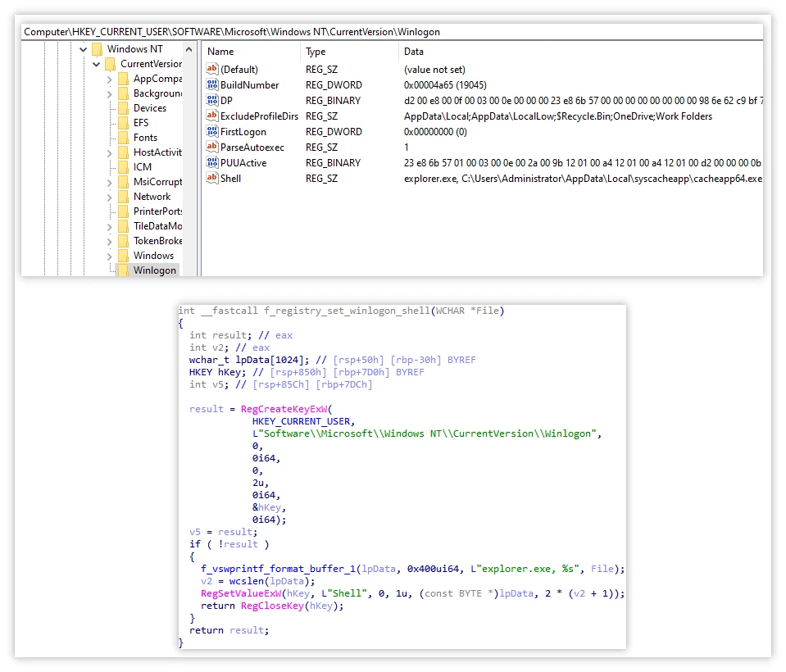Select the EFS key label in tree
786x672 pixels.
pos(141,123)
